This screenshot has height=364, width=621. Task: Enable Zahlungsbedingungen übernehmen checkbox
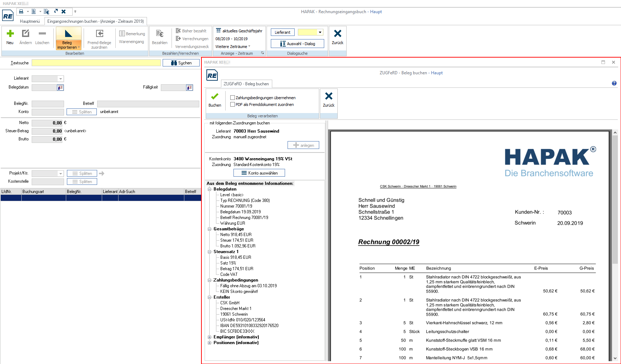point(232,98)
